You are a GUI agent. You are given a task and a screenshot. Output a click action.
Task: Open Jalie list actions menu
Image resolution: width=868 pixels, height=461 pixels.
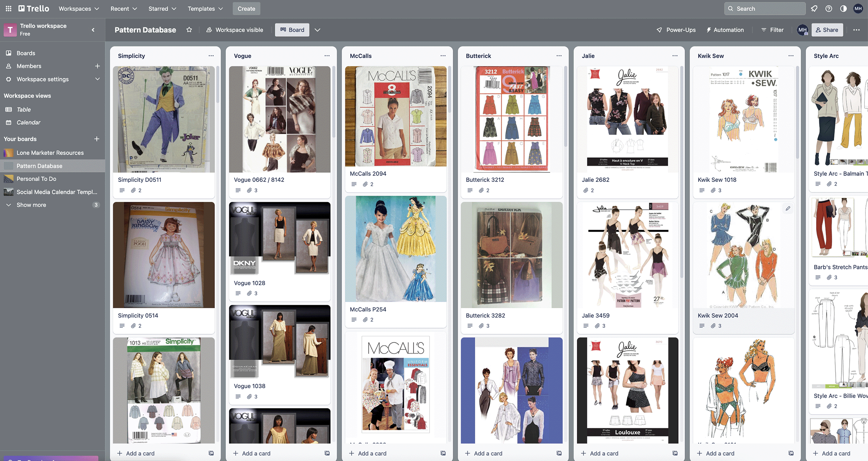675,56
